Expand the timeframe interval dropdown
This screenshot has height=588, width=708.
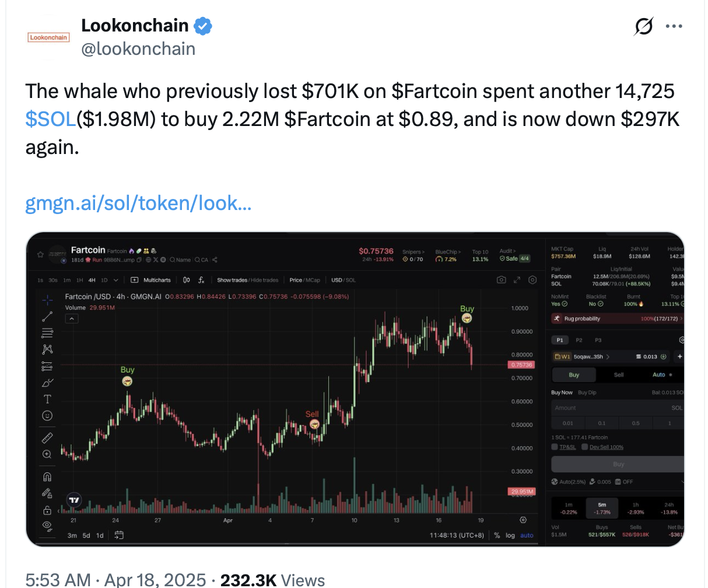tap(116, 280)
